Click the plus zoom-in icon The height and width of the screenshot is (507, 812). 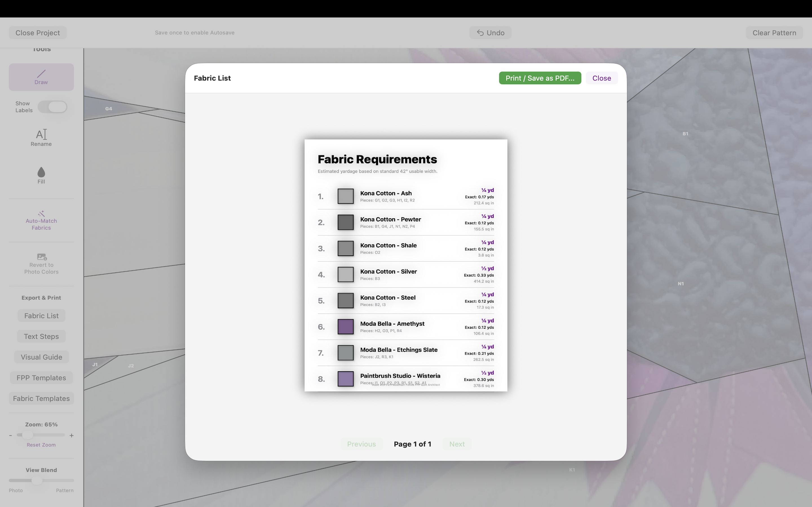(71, 435)
